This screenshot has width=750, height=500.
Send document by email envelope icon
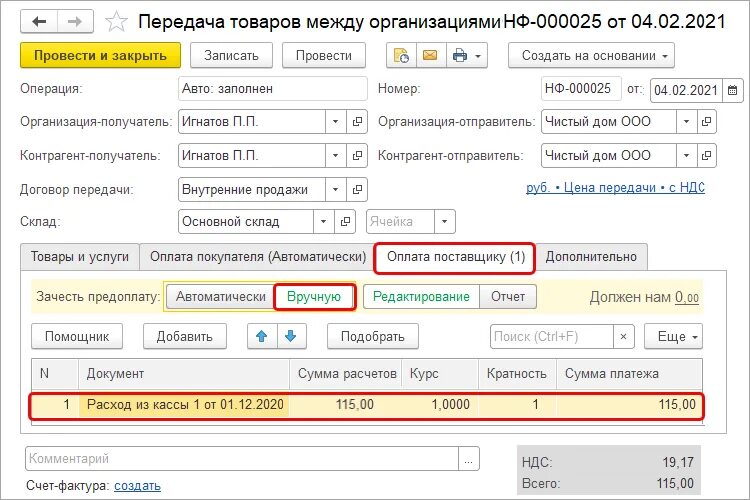point(430,56)
